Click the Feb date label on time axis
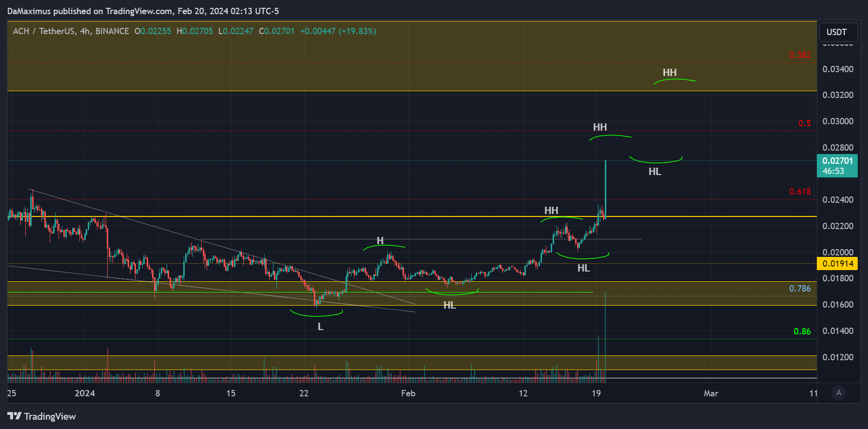This screenshot has width=868, height=429. click(408, 393)
